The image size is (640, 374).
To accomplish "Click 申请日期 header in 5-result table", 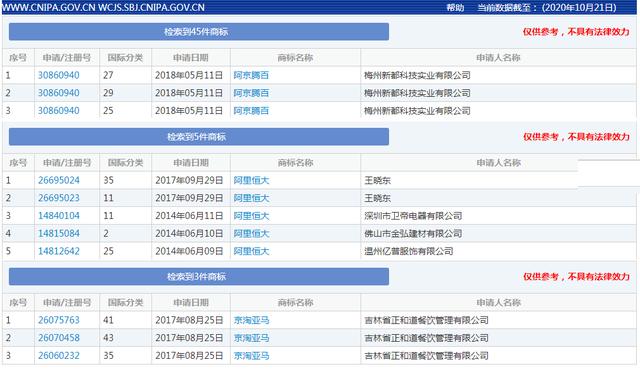I will [x=191, y=163].
